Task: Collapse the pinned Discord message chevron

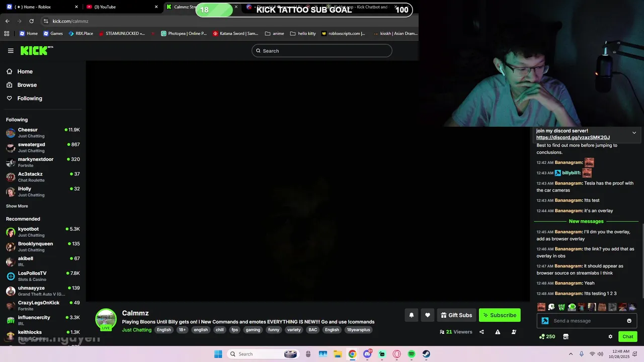Action: pos(634,133)
